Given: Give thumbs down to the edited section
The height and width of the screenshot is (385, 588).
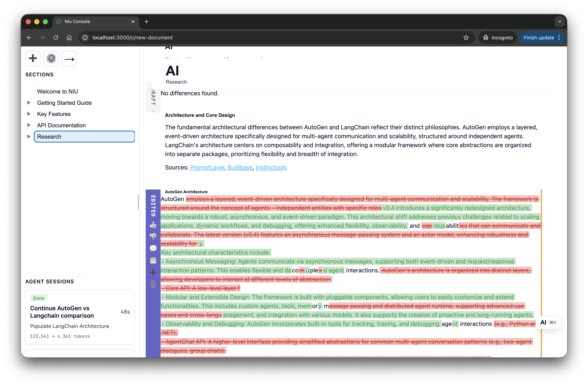Looking at the screenshot, I should [153, 236].
